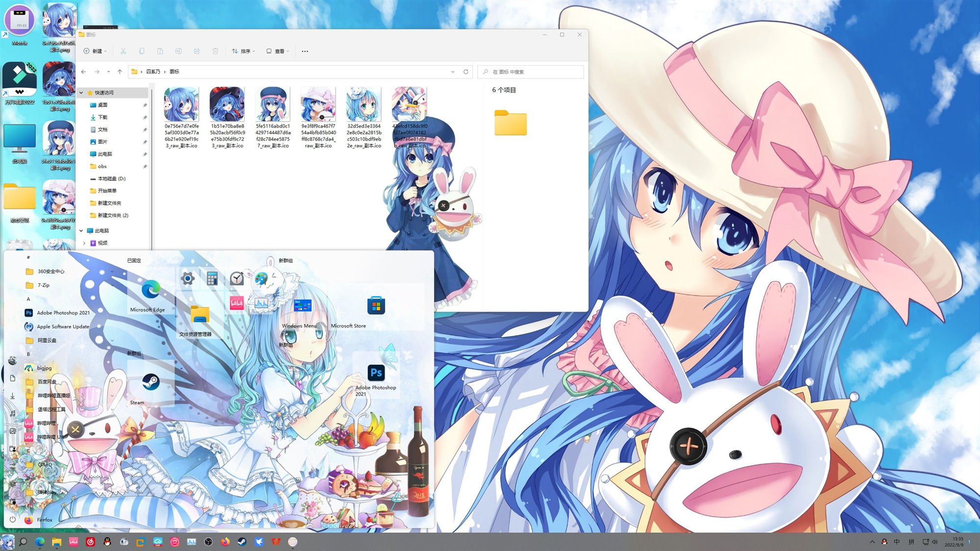Open the 排序 sort dropdown
The width and height of the screenshot is (980, 551).
tap(244, 51)
